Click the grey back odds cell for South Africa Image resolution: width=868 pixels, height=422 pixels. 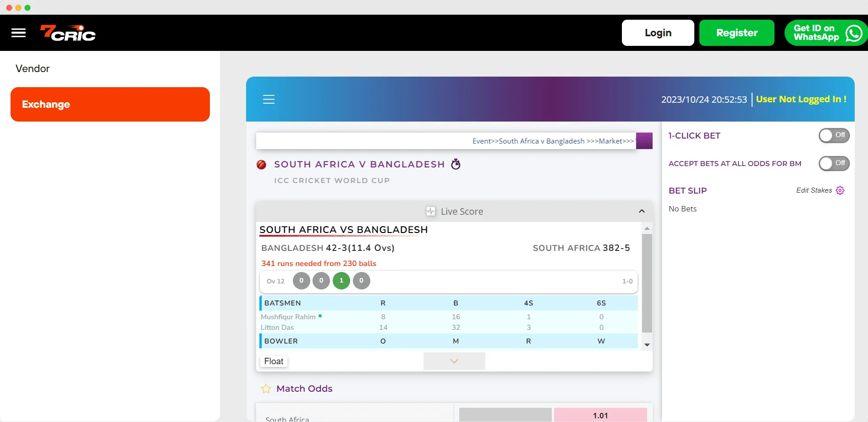point(505,415)
